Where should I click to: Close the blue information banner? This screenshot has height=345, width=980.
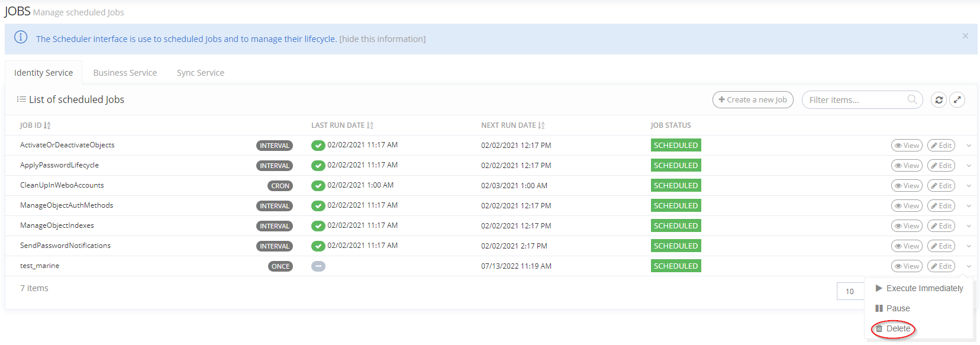click(x=965, y=36)
